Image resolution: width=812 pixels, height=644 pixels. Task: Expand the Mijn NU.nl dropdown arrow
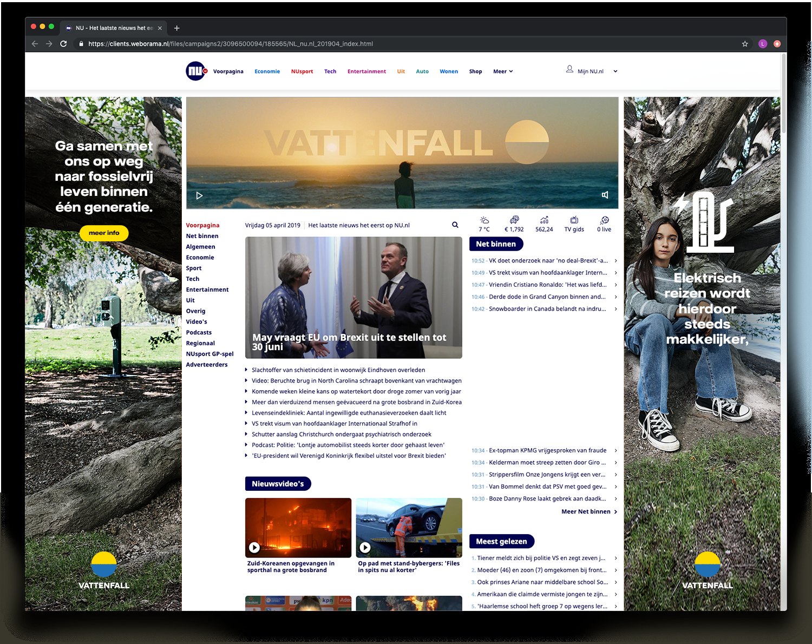(x=615, y=71)
